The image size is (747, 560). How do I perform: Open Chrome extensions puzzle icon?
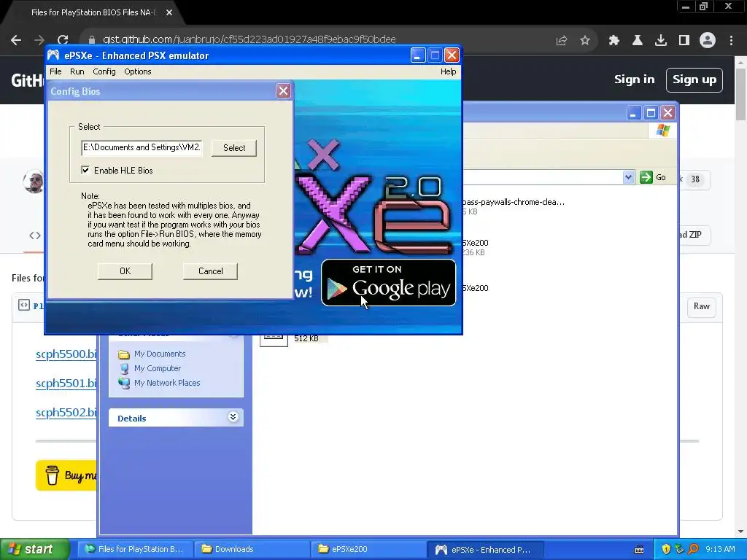[614, 41]
